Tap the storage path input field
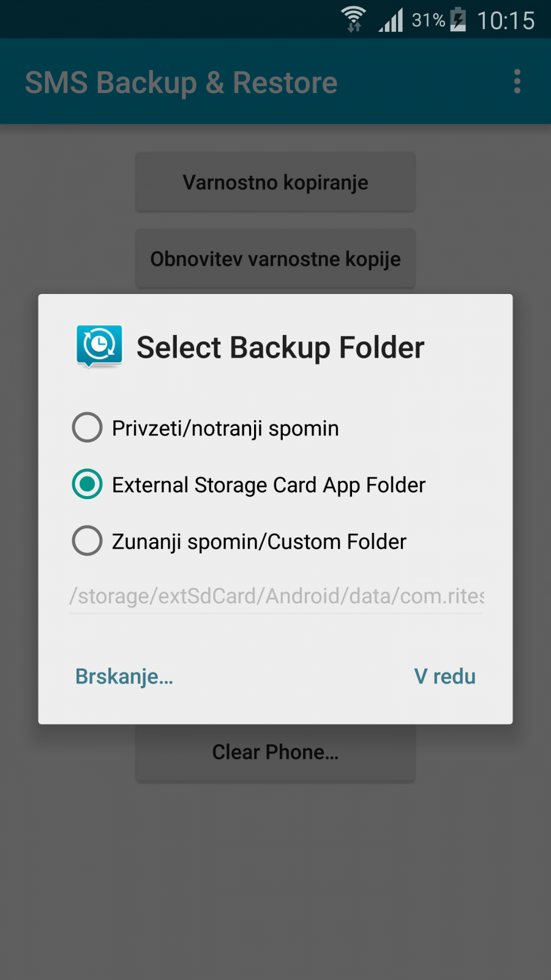 click(x=275, y=596)
